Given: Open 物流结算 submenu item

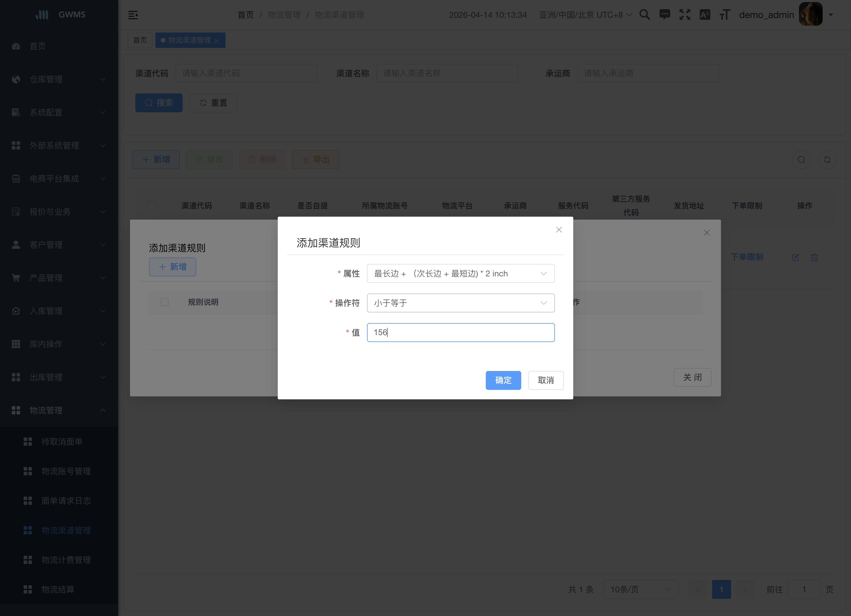Looking at the screenshot, I should tap(59, 589).
